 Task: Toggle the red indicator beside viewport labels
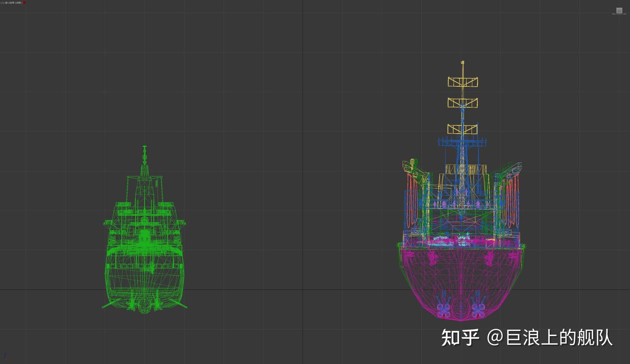24,3
